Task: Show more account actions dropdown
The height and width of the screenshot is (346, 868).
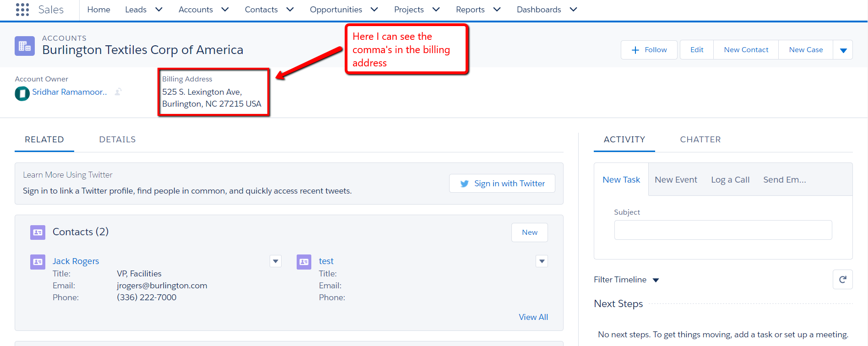Action: tap(843, 50)
